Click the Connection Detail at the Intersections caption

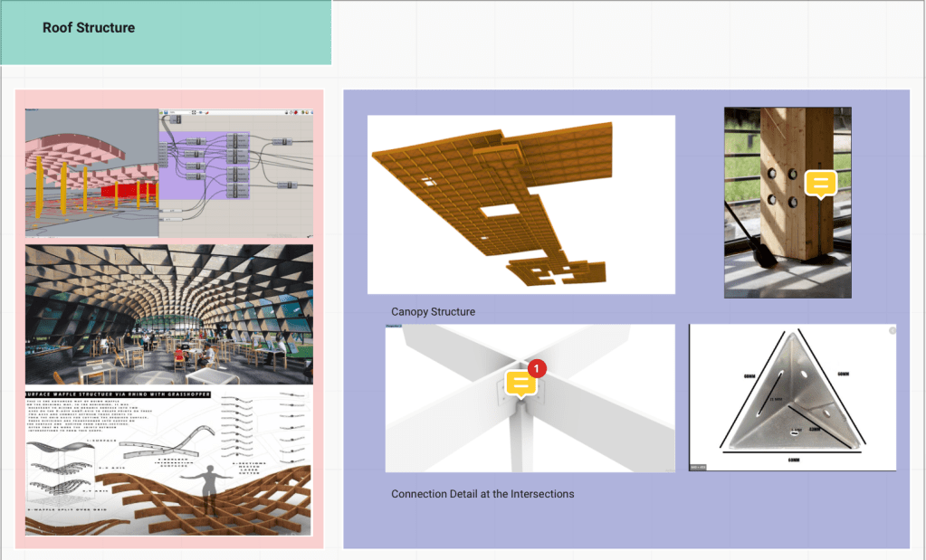[482, 494]
